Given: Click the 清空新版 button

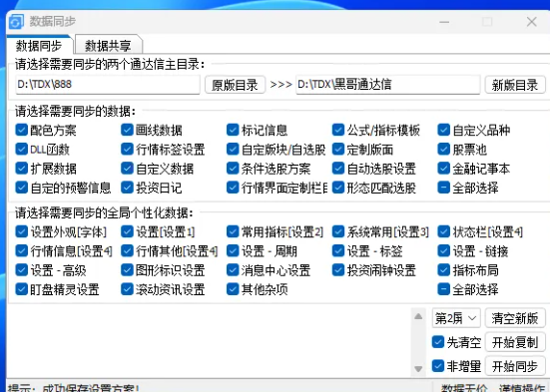Looking at the screenshot, I should (515, 318).
